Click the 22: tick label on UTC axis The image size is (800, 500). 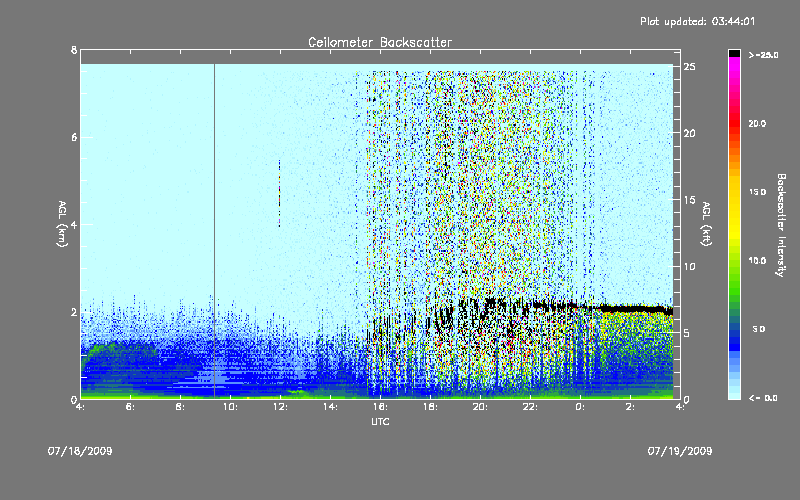(x=530, y=407)
